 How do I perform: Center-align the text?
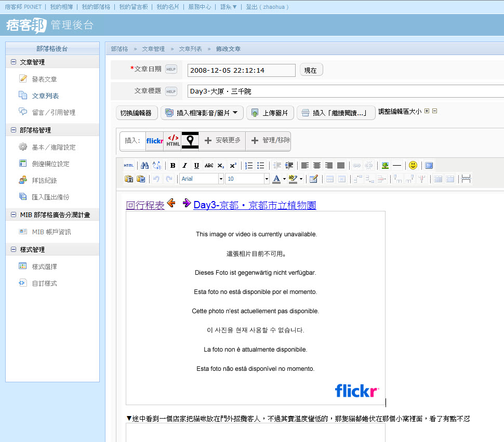[317, 166]
